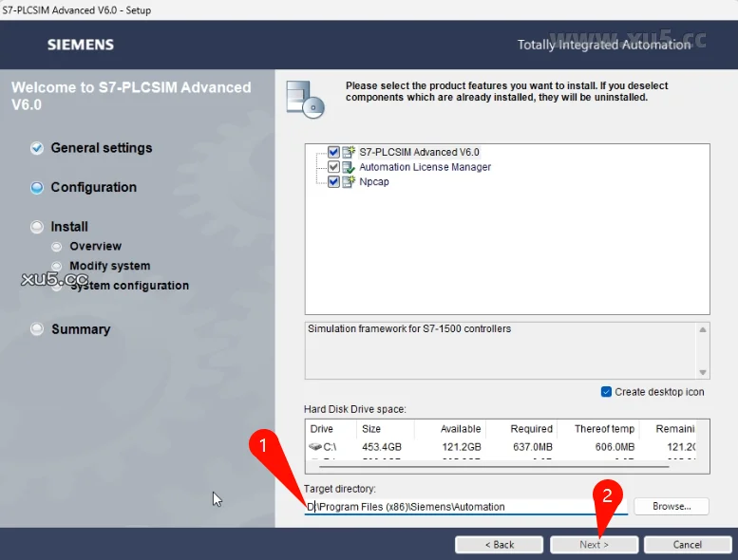Click the Next > button
The height and width of the screenshot is (560, 738).
595,545
